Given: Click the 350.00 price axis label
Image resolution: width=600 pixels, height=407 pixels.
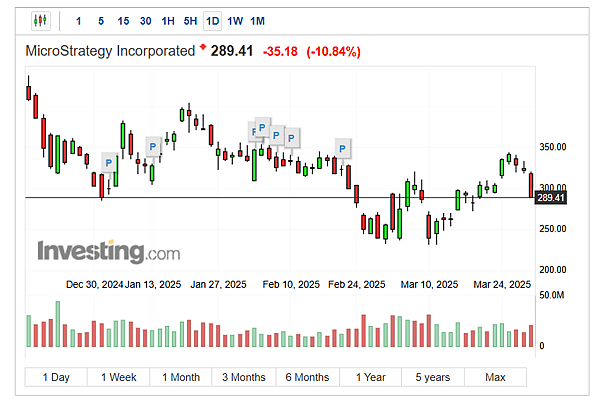Looking at the screenshot, I should (553, 147).
